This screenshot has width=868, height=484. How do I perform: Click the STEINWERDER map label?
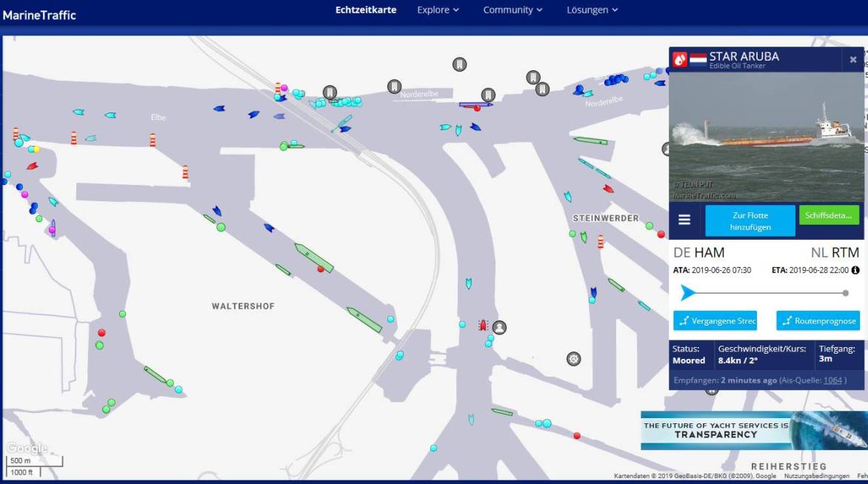pyautogui.click(x=606, y=218)
